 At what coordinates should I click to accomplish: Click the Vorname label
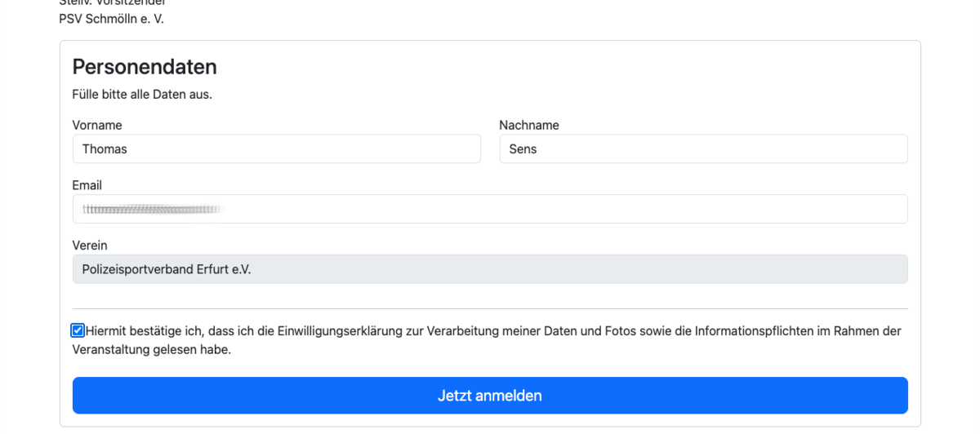click(x=97, y=125)
